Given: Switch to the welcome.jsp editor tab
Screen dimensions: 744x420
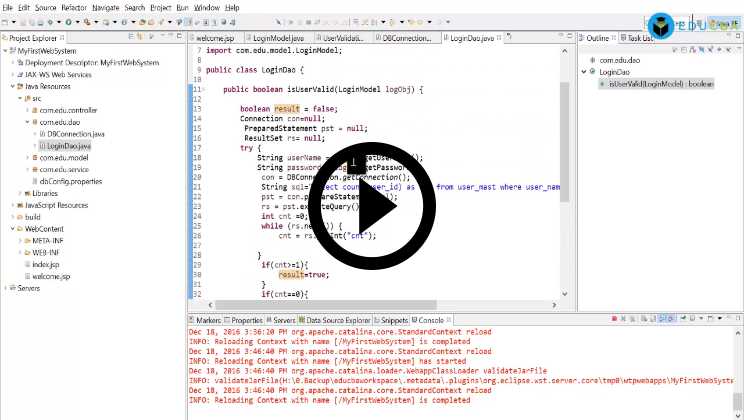Looking at the screenshot, I should 214,38.
